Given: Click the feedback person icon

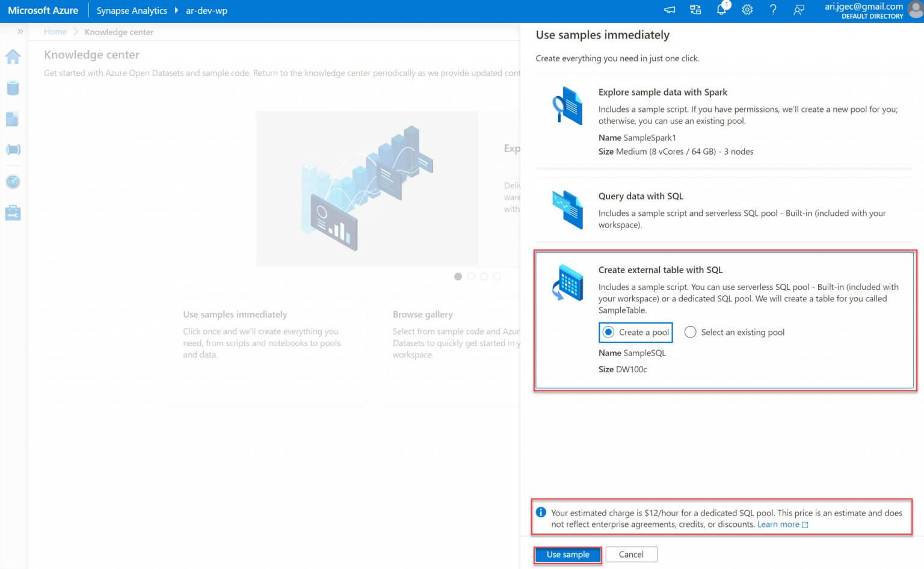Looking at the screenshot, I should (799, 10).
